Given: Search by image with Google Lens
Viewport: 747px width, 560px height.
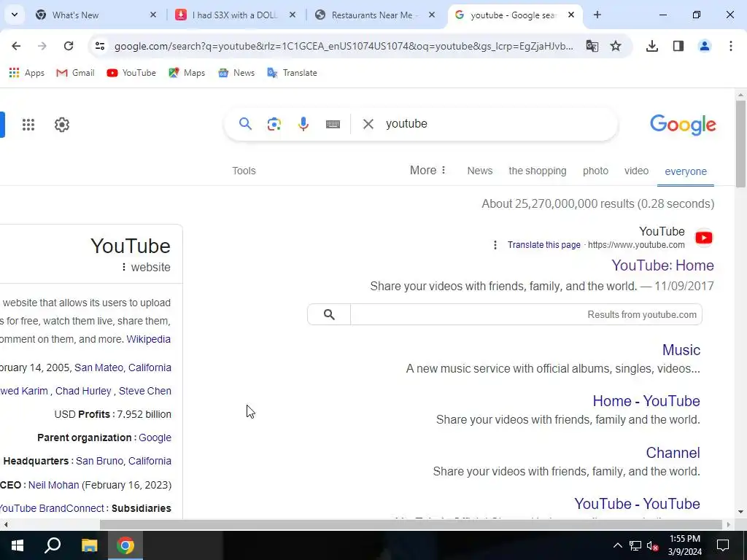Looking at the screenshot, I should point(274,124).
